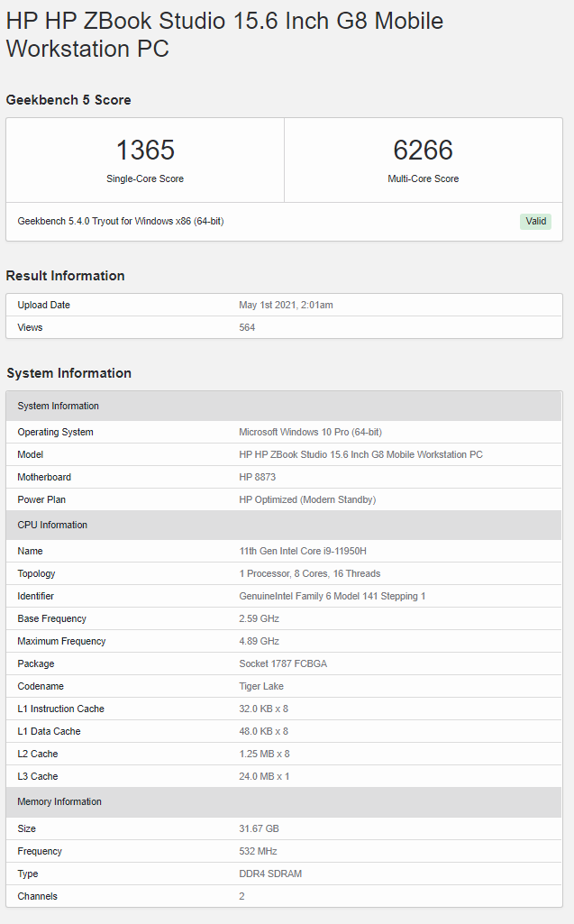Click the Multi-Core Score label
574x924 pixels.
coord(424,178)
